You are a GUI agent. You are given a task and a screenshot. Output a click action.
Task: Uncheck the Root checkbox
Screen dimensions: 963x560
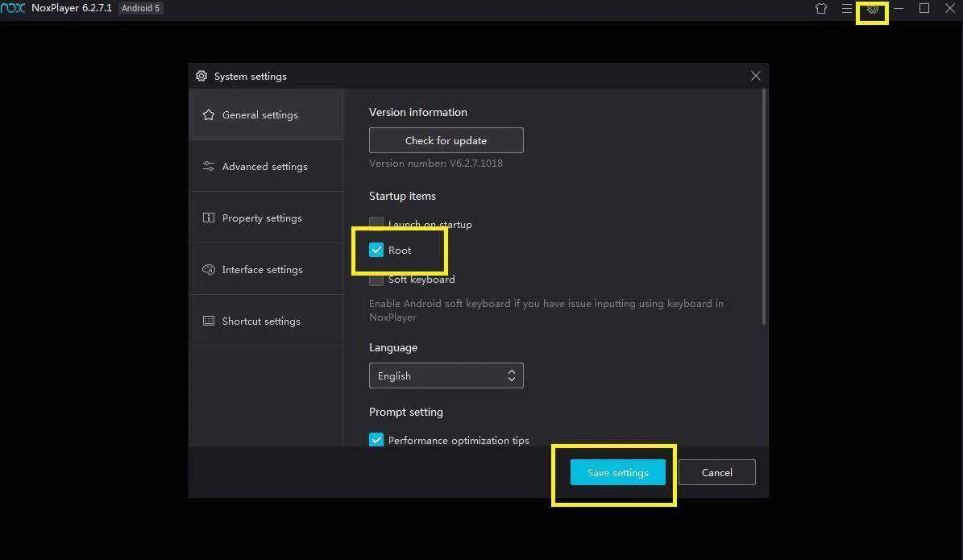point(376,250)
